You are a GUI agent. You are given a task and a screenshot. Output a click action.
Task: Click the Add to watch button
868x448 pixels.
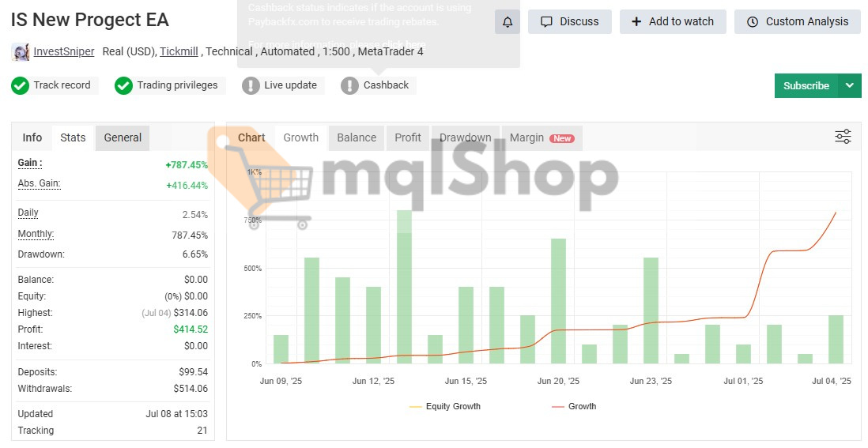pos(672,22)
